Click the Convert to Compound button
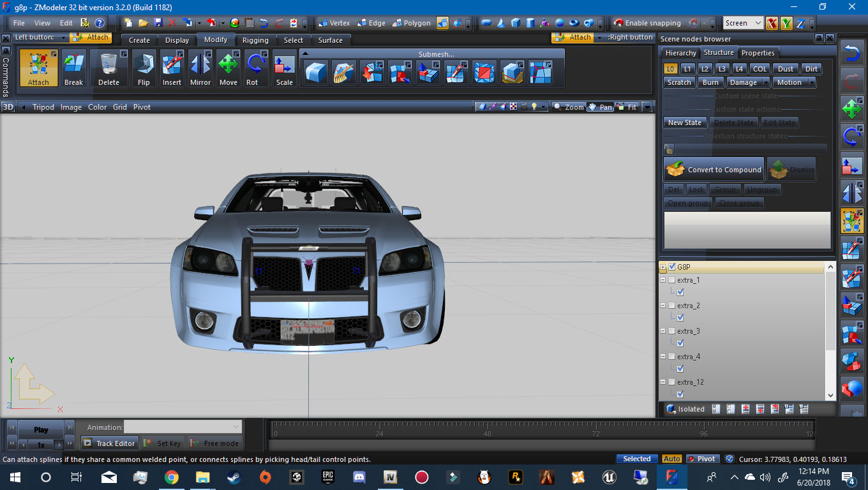Screen dimensions: 868x490 [714, 170]
